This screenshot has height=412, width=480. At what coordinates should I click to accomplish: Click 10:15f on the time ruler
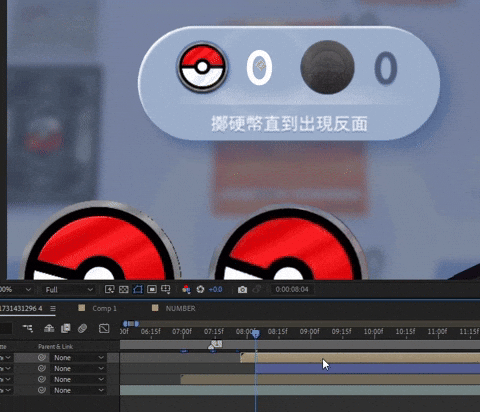405,332
